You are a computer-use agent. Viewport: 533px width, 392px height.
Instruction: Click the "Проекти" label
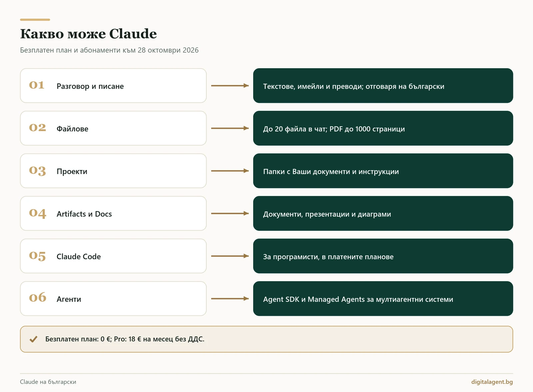click(x=72, y=171)
